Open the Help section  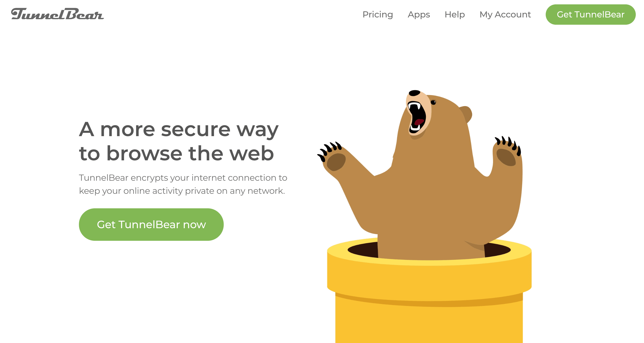coord(454,15)
